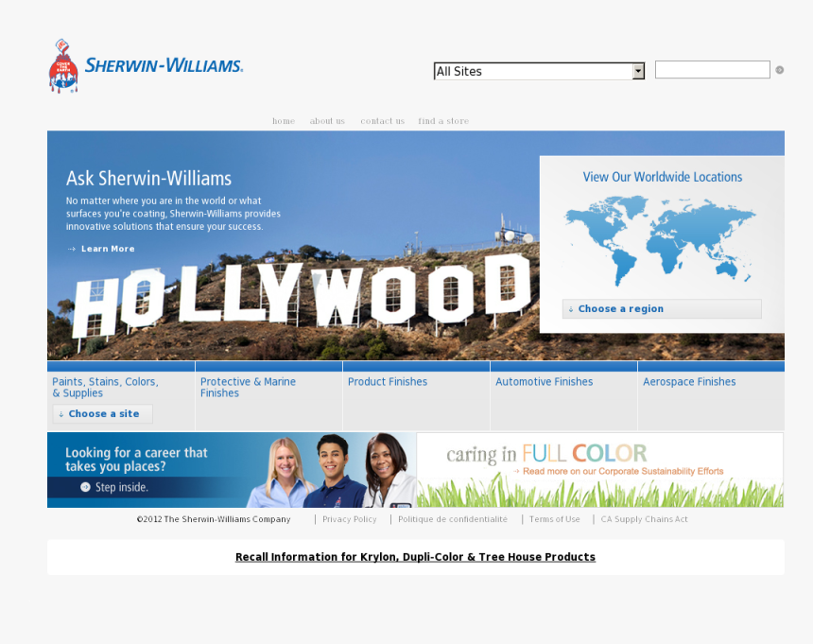The width and height of the screenshot is (813, 644).
Task: Click the world map graphic
Action: [660, 240]
